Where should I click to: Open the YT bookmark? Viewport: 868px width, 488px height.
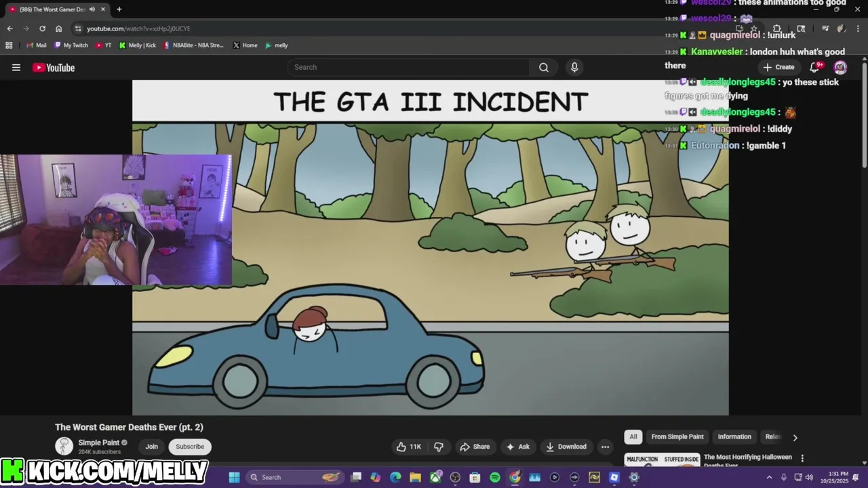[104, 45]
